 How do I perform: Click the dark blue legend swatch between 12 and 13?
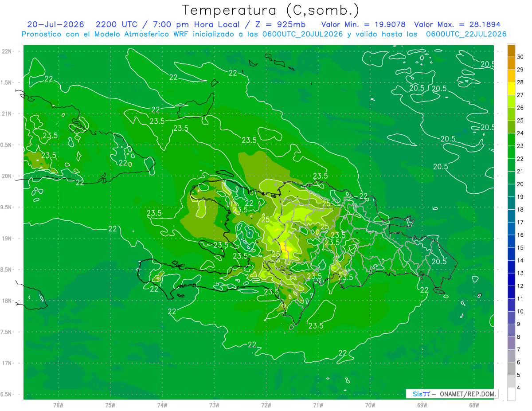[x=511, y=280]
